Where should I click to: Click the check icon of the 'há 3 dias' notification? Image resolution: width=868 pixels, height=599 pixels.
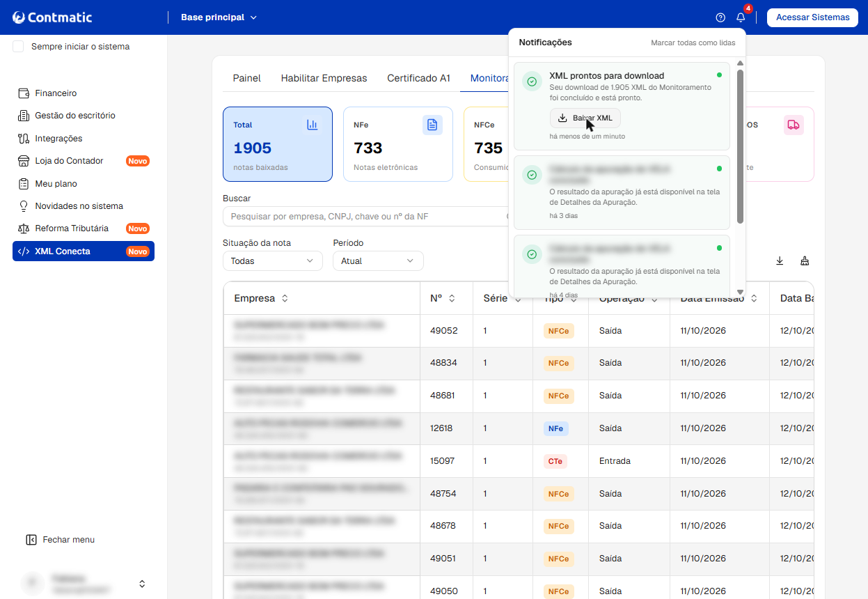coord(532,175)
